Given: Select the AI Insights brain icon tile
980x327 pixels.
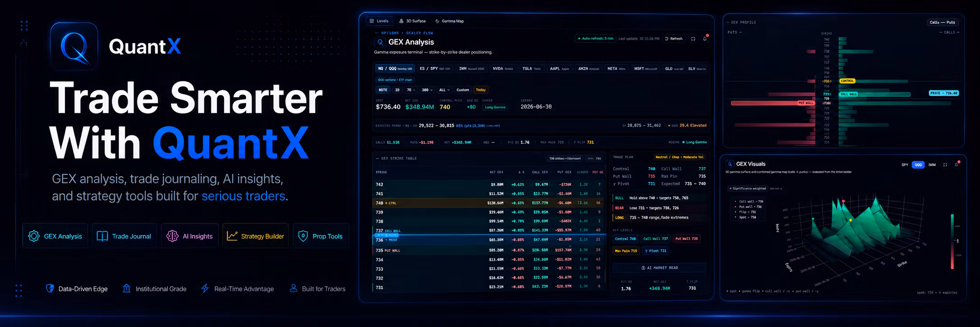Looking at the screenshot, I should 190,236.
